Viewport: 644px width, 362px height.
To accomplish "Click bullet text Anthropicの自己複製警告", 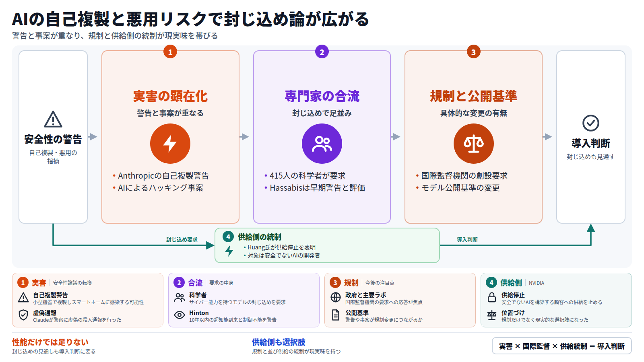I will [163, 176].
